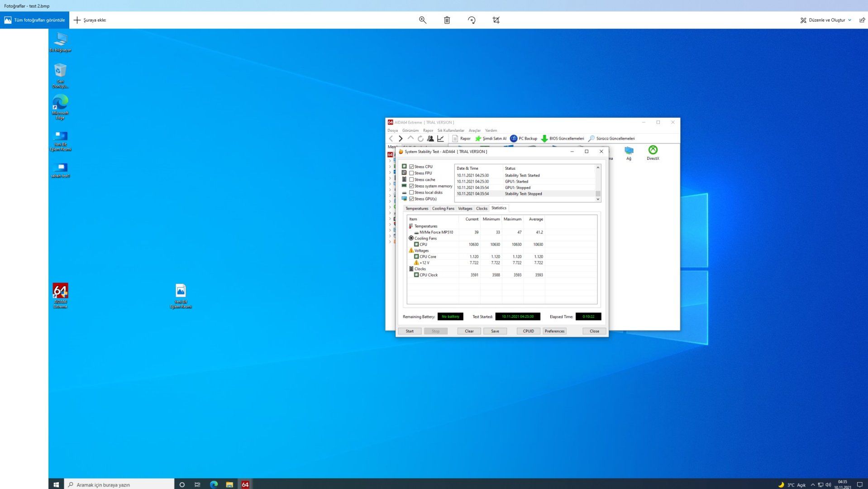Click the AIDA64 graph chart icon

[440, 139]
